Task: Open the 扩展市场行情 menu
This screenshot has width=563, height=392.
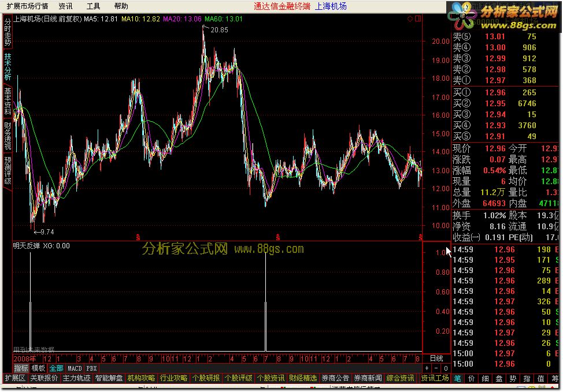Action: [27, 6]
